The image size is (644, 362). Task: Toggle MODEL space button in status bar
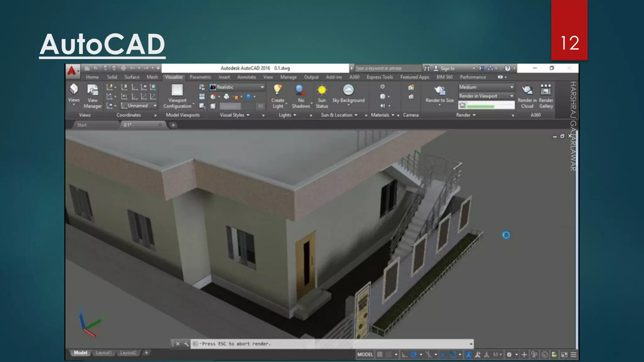click(365, 354)
